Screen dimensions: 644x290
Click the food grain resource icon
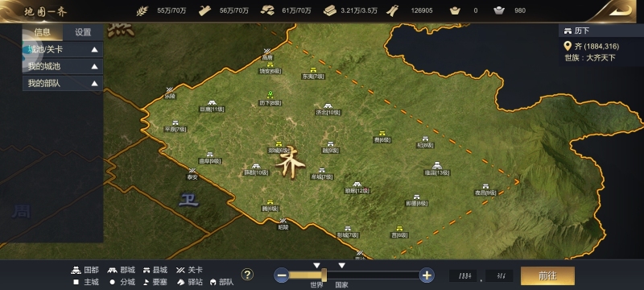point(142,10)
